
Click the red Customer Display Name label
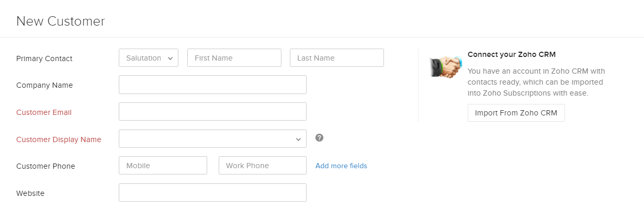click(x=59, y=139)
